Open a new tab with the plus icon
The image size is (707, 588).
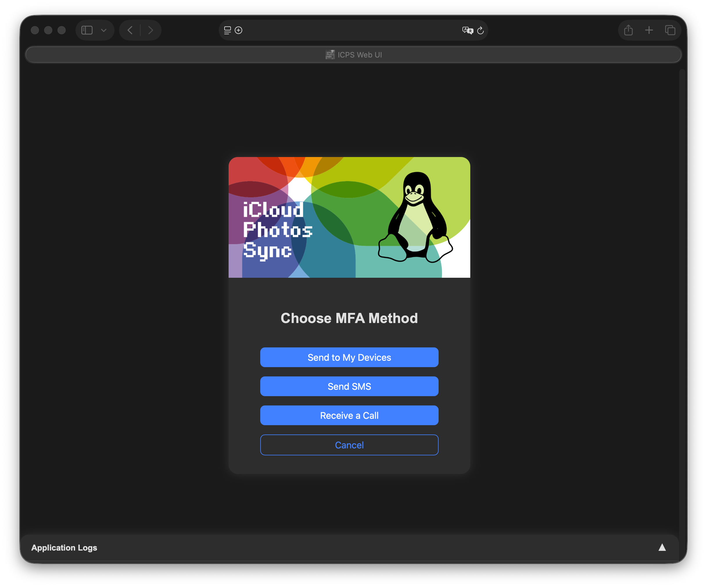coord(649,30)
